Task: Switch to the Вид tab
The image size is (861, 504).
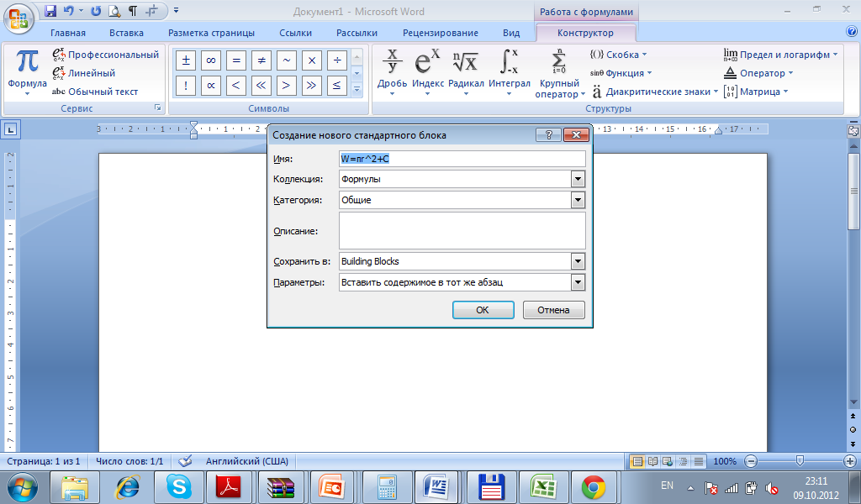Action: 511,33
